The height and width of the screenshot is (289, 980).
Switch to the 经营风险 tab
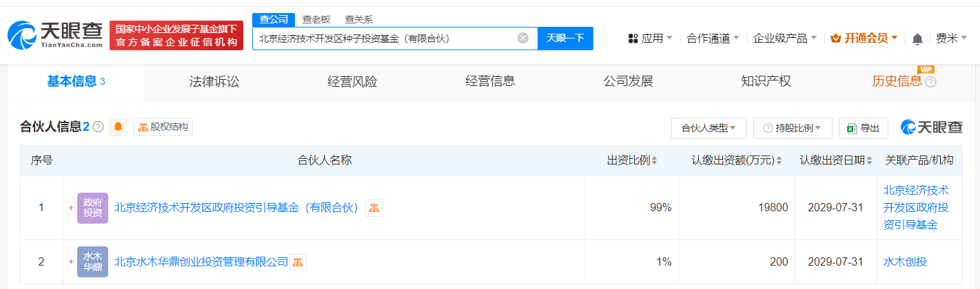(x=352, y=81)
